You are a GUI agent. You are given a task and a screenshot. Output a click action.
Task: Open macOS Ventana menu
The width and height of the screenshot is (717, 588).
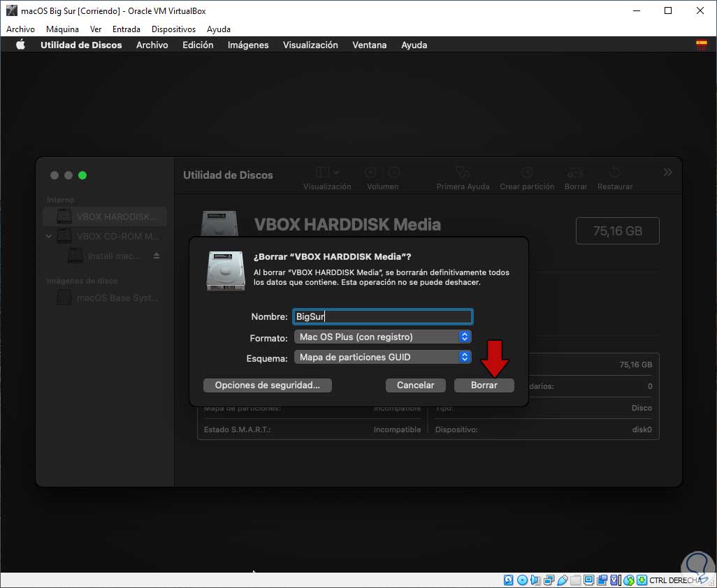[x=369, y=45]
